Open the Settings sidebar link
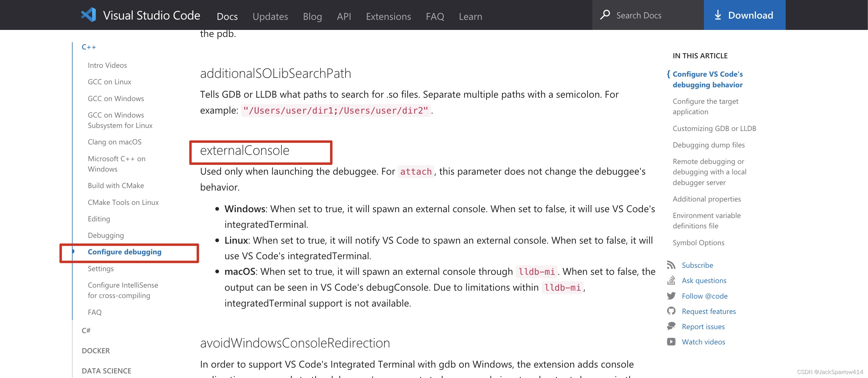Screen dimensions: 868x378 pos(100,268)
